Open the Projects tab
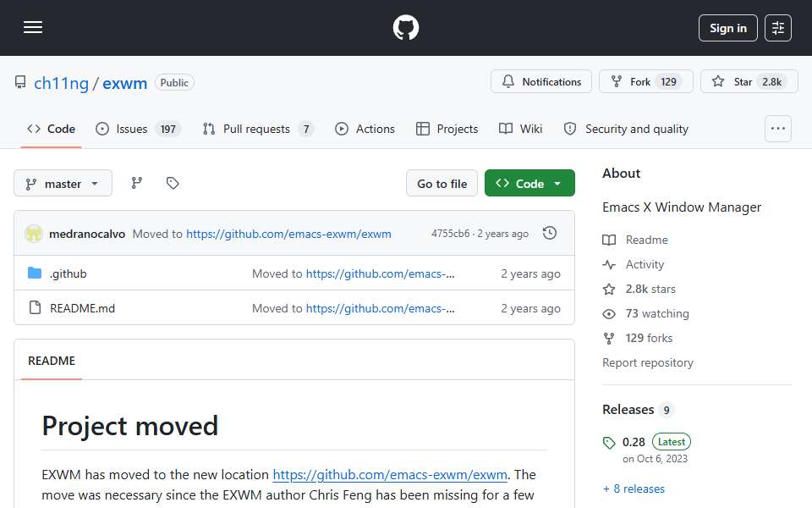Image resolution: width=812 pixels, height=508 pixels. tap(447, 129)
